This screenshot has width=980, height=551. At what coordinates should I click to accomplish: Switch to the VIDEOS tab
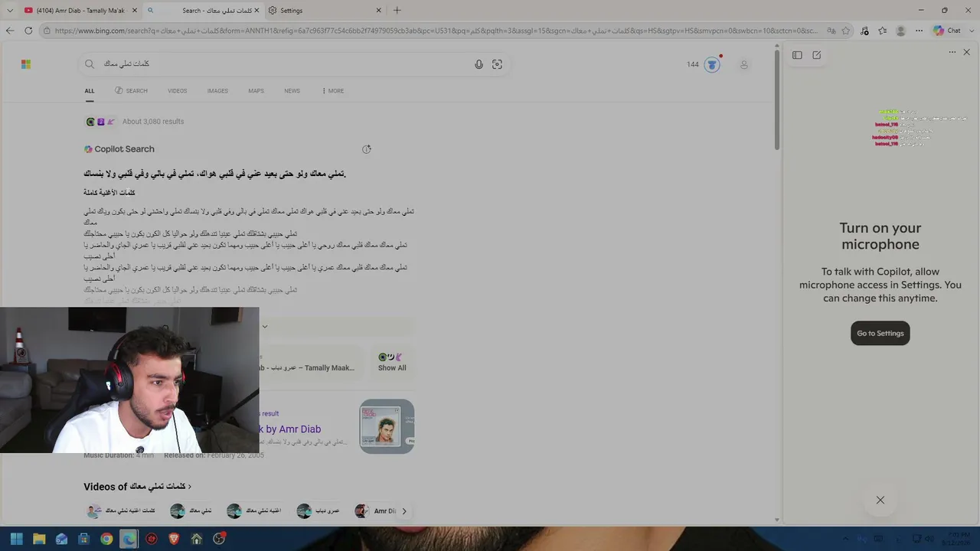pos(177,91)
